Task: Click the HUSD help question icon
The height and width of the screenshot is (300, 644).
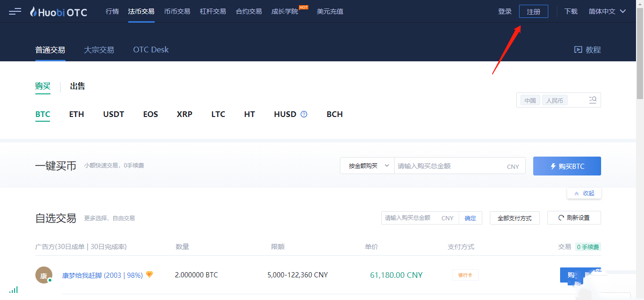Action: [304, 114]
